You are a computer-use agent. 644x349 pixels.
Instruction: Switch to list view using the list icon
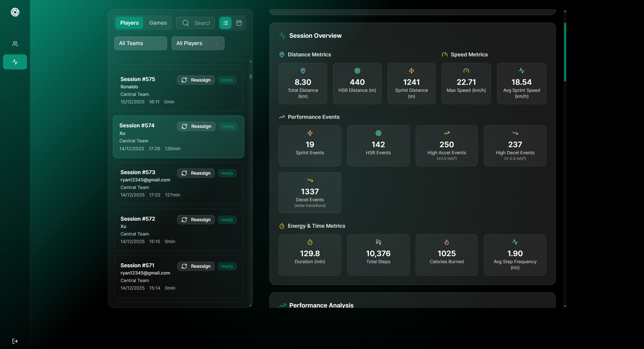point(225,23)
